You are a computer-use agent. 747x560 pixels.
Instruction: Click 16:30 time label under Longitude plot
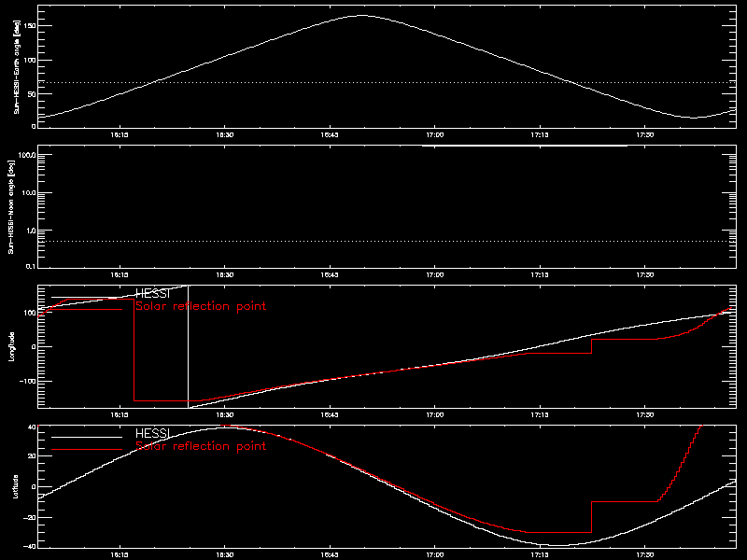click(x=225, y=415)
